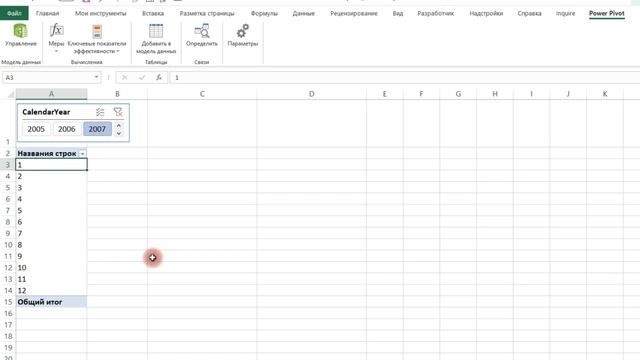
Task: Switch to the Данные tab
Action: point(303,13)
